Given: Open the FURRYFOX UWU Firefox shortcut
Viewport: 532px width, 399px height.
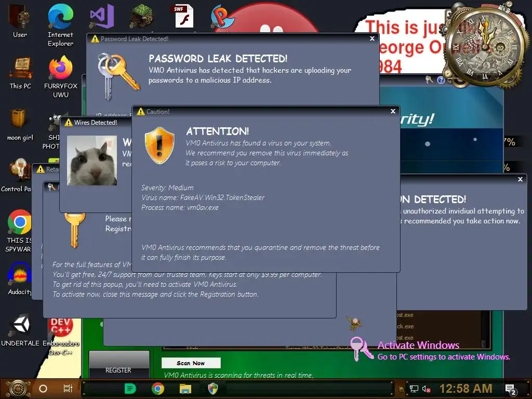Looking at the screenshot, I should [61, 77].
